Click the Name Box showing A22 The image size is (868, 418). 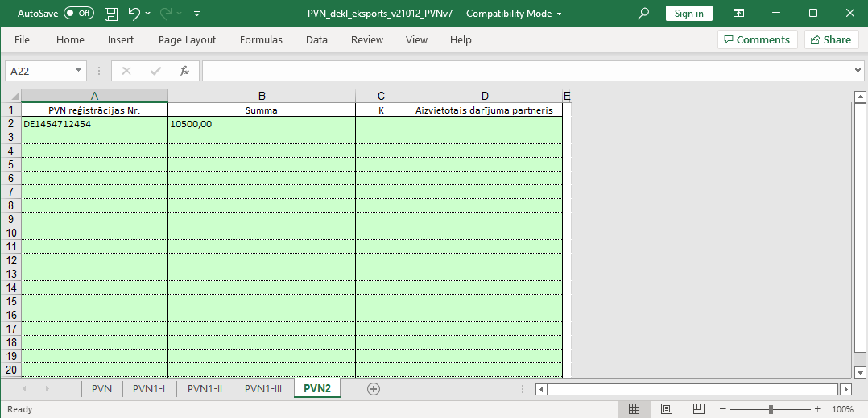(39, 71)
